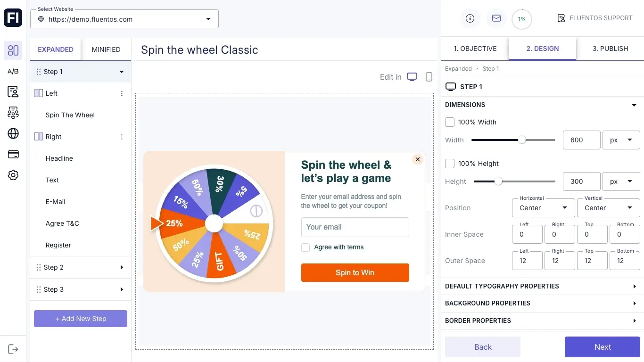Click Add New Step
644x362 pixels.
(x=80, y=319)
